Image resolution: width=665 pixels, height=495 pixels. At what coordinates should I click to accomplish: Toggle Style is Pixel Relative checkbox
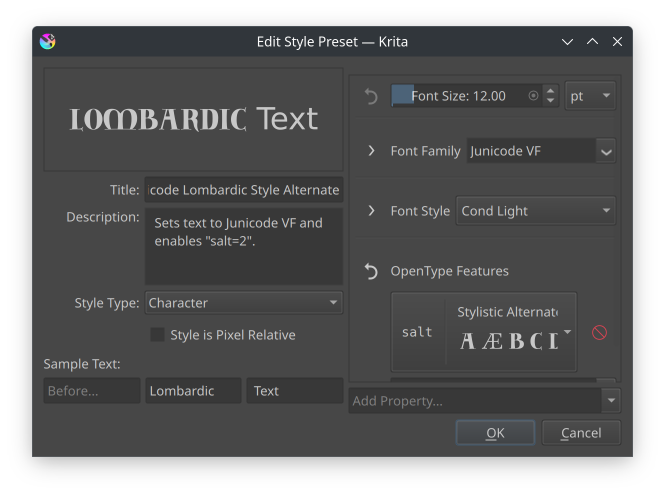click(157, 335)
